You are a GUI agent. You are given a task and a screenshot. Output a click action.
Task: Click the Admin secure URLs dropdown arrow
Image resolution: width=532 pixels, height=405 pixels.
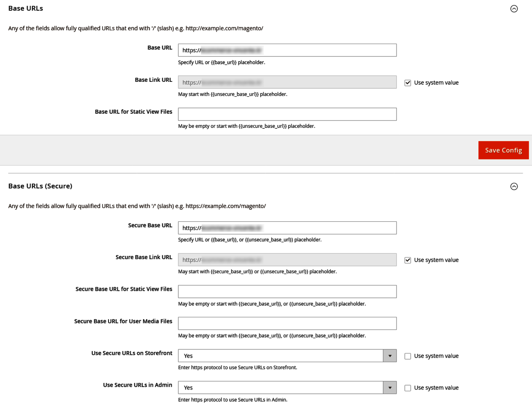[390, 388]
